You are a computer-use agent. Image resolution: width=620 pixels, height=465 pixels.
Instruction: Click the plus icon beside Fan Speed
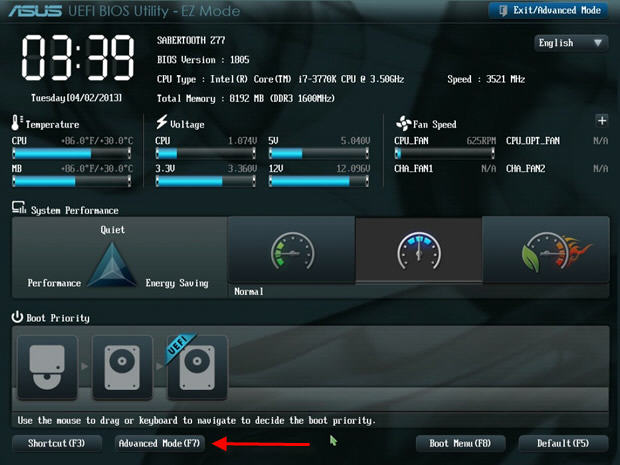(x=602, y=121)
